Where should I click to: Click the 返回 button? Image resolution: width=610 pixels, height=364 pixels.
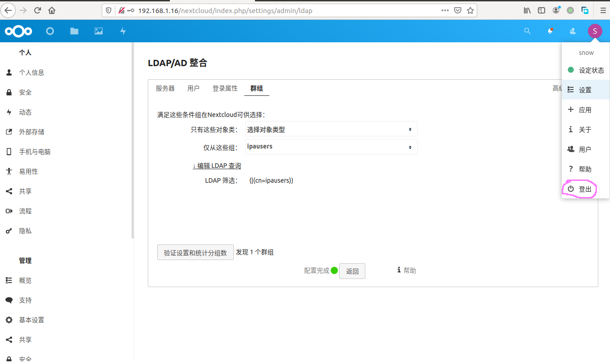point(352,271)
